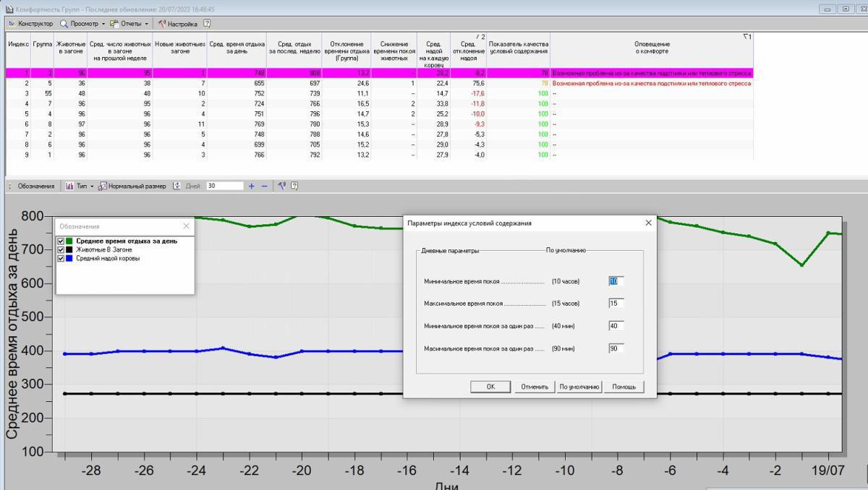The height and width of the screenshot is (490, 868).
Task: Click cell value 769 in table
Action: point(237,124)
